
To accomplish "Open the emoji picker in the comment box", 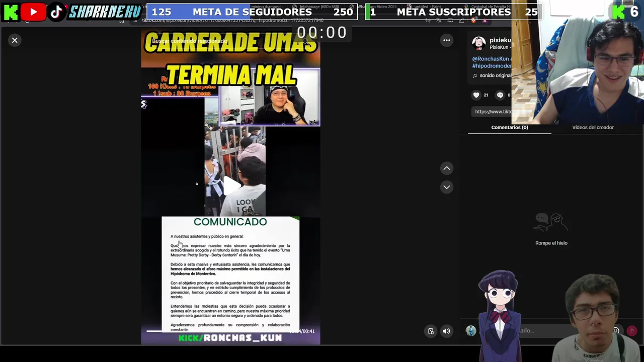I will click(x=616, y=331).
